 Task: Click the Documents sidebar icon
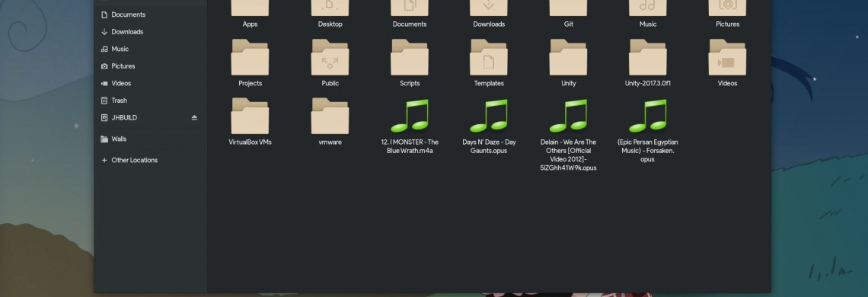(x=104, y=14)
